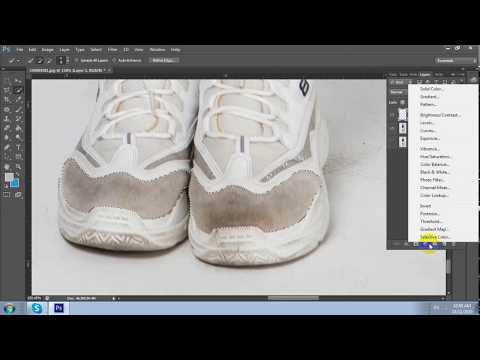The width and height of the screenshot is (480, 360).
Task: Add a Photo Filter adjustment layer
Action: click(432, 180)
